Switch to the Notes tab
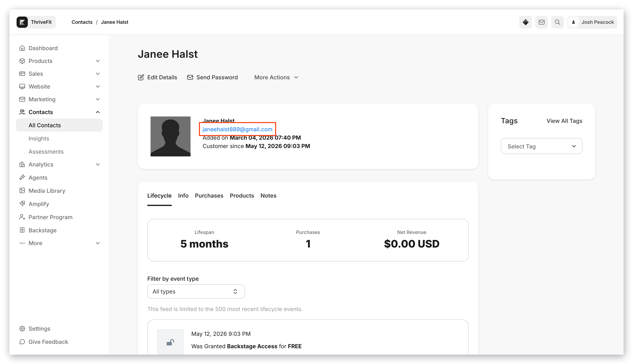Image resolution: width=633 pixels, height=364 pixels. click(268, 196)
